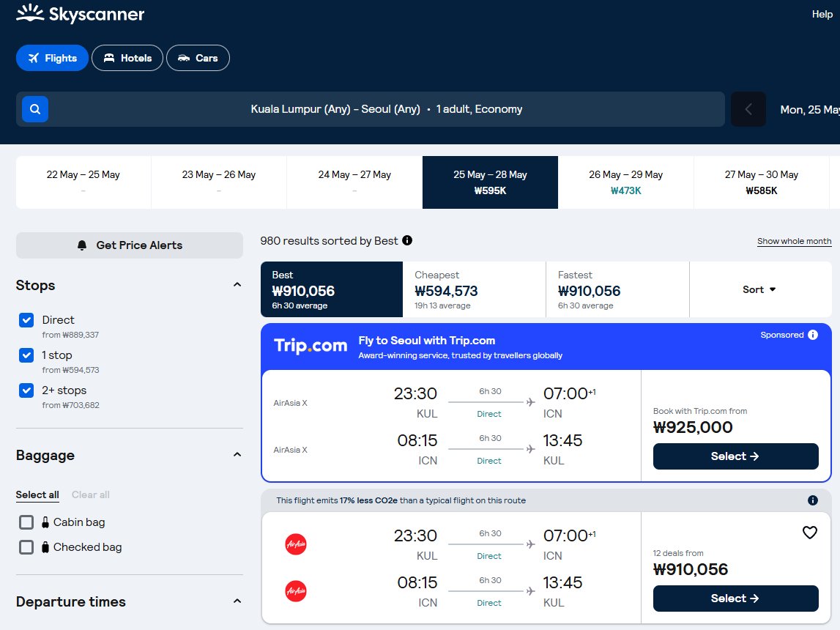Click the Get Price Alerts button

(x=129, y=245)
